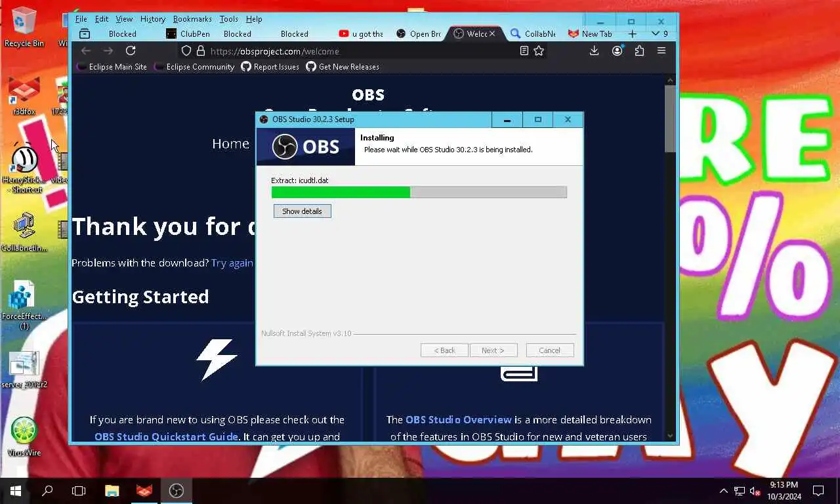
Task: Open the browser account menu
Action: point(617,51)
